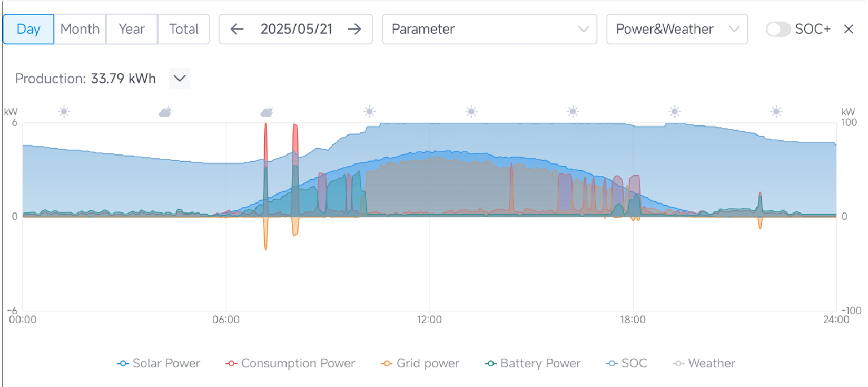Click the Solar Power legend marker
The width and height of the screenshot is (868, 387).
coord(123,364)
